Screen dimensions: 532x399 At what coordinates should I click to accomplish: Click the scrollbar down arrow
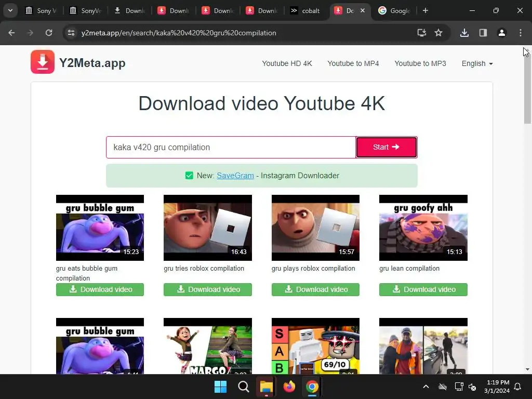(x=528, y=369)
